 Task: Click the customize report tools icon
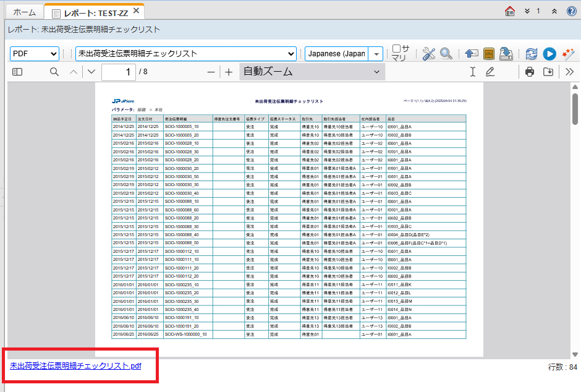point(429,54)
